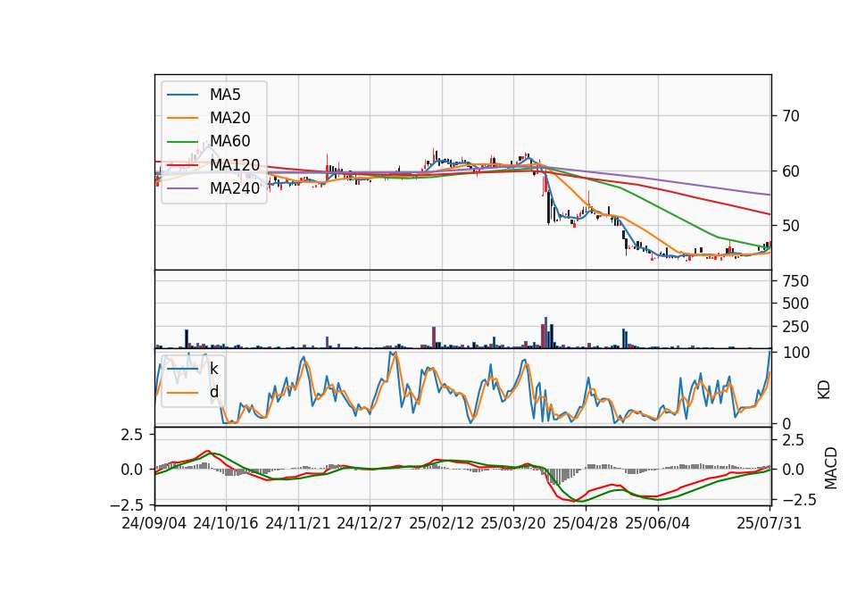
Task: Click the 500 volume axis tick label
Action: (795, 304)
